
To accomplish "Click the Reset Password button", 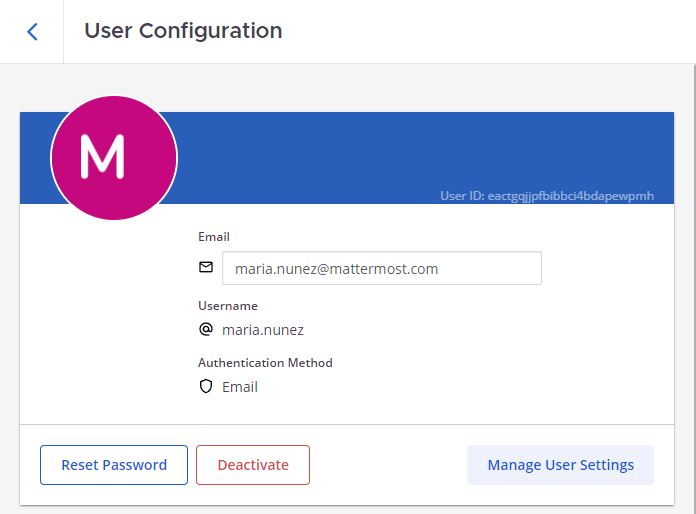I will click(x=114, y=465).
